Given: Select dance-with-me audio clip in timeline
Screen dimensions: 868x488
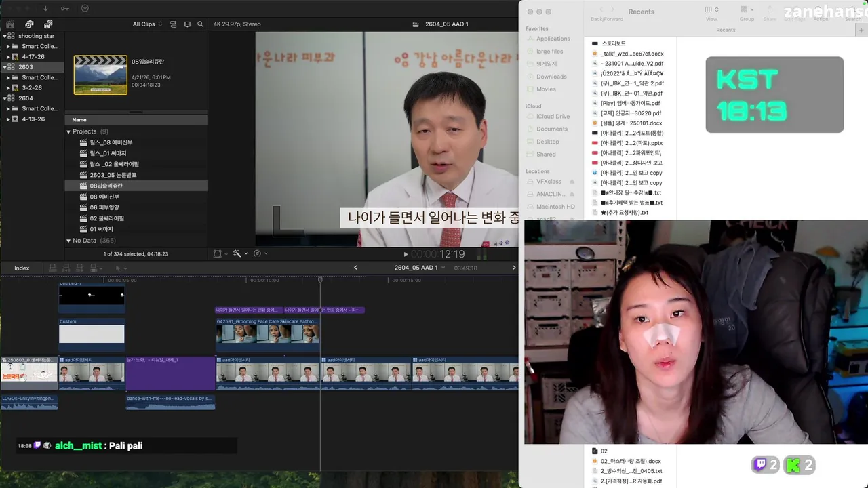Looking at the screenshot, I should click(170, 402).
